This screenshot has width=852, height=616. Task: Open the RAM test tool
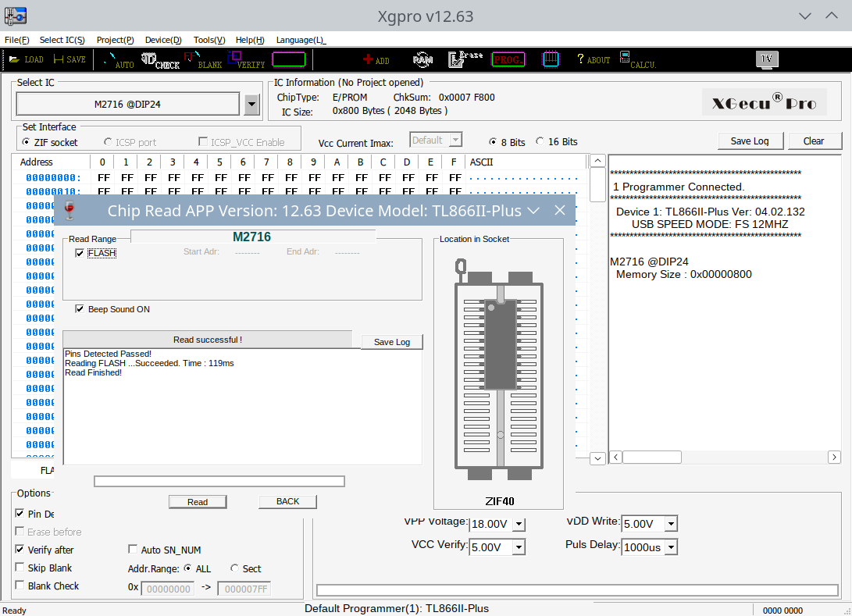point(422,59)
